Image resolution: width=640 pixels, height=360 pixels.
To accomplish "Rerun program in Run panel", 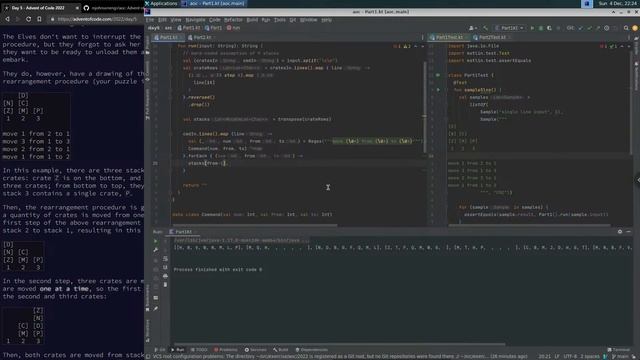I will 156,241.
